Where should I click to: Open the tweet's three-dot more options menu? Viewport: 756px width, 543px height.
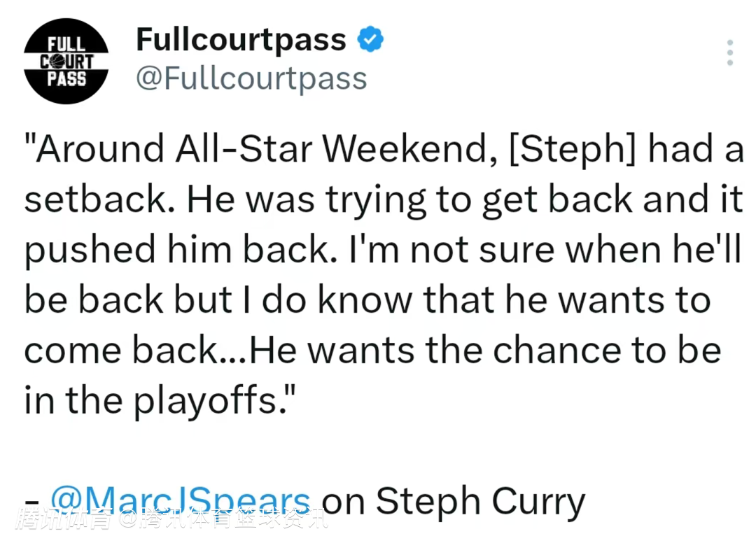(729, 53)
